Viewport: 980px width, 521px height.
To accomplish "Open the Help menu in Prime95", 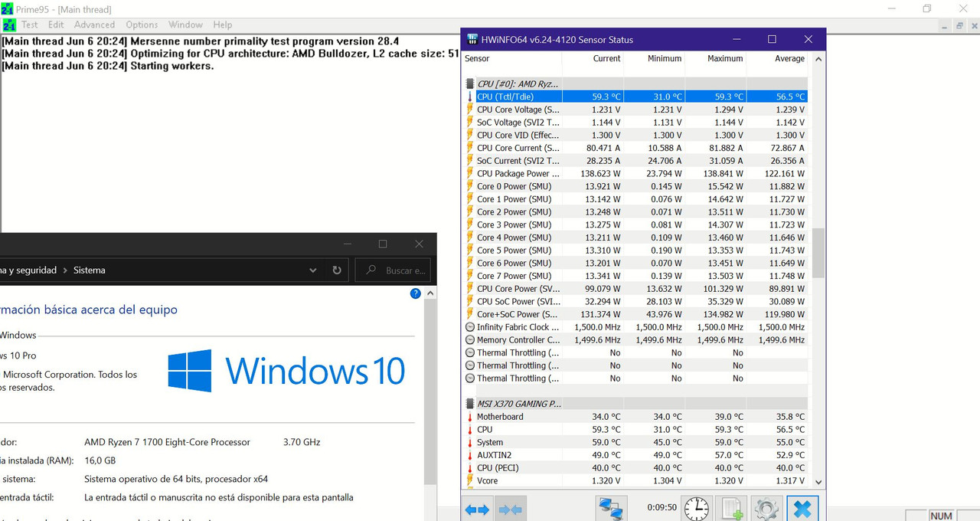I will (x=223, y=25).
